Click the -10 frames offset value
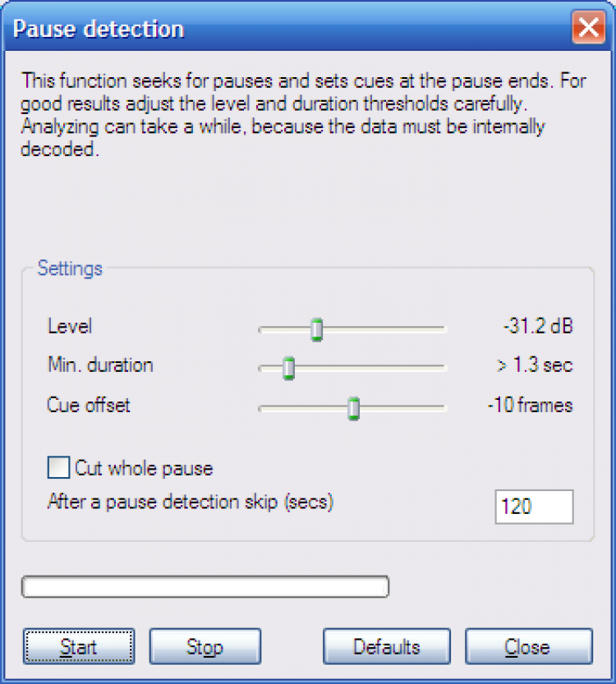The height and width of the screenshot is (684, 616). click(x=529, y=405)
